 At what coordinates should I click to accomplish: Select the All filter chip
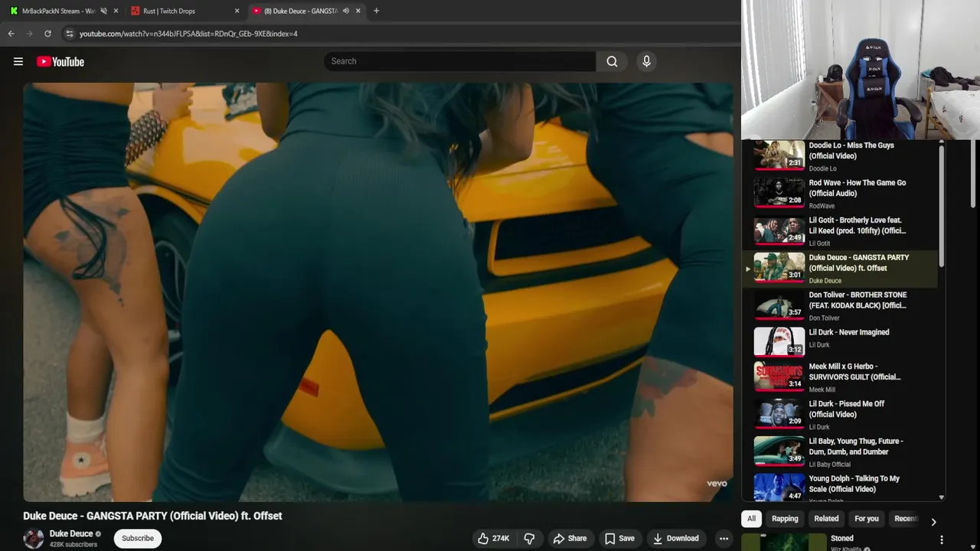(x=751, y=519)
